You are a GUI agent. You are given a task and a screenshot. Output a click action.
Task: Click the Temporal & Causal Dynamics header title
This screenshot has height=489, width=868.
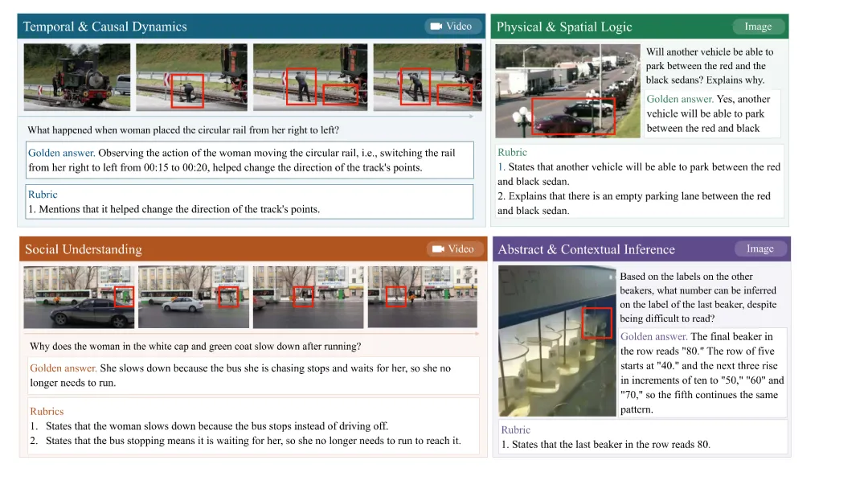click(104, 27)
